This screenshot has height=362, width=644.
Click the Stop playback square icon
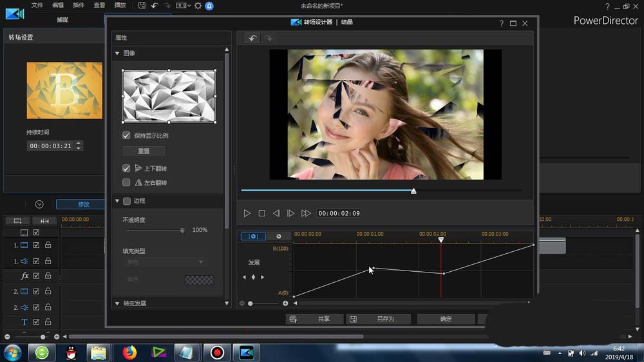262,213
